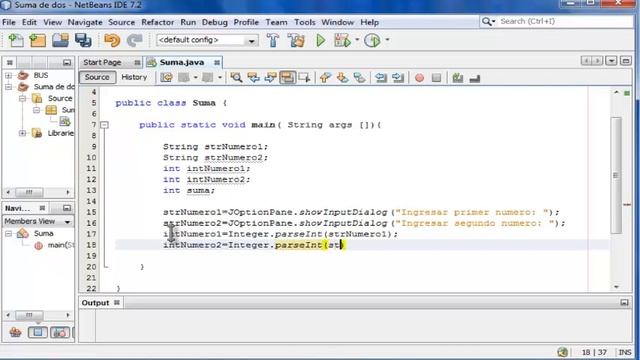Screen dimensions: 640x360
Task: Open the Debug menu
Action: [x=215, y=22]
